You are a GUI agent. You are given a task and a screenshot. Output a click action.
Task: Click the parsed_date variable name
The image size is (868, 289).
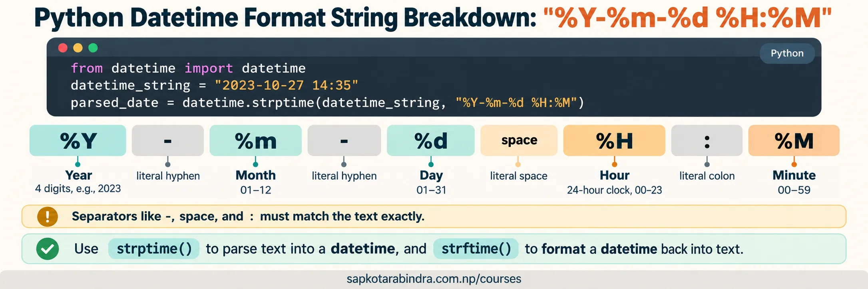coord(115,103)
